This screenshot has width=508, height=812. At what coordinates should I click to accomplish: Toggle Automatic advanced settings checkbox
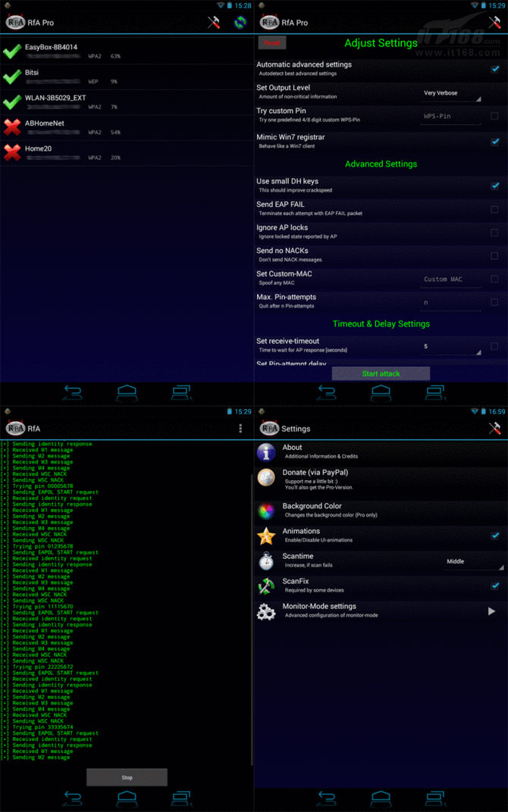coord(494,69)
